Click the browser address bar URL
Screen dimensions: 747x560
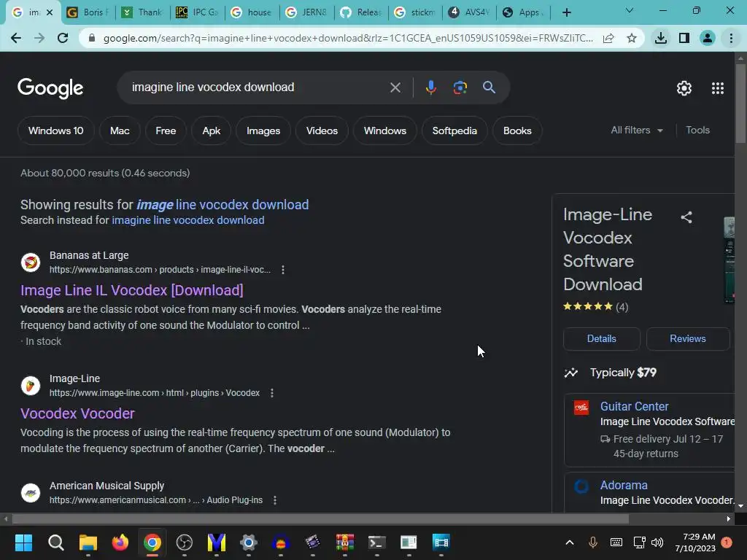tap(348, 38)
